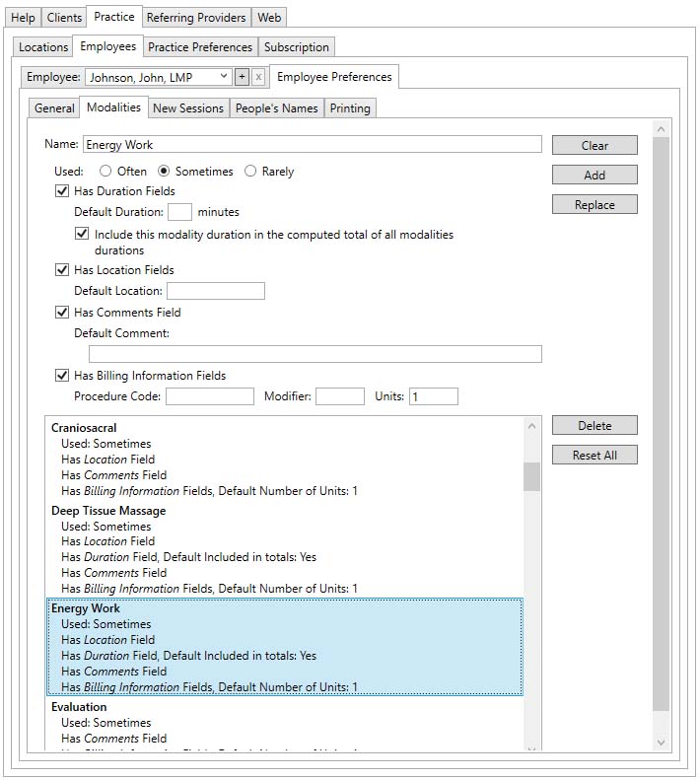Switch to Practice Preferences tab
The image size is (700, 780).
pos(200,47)
